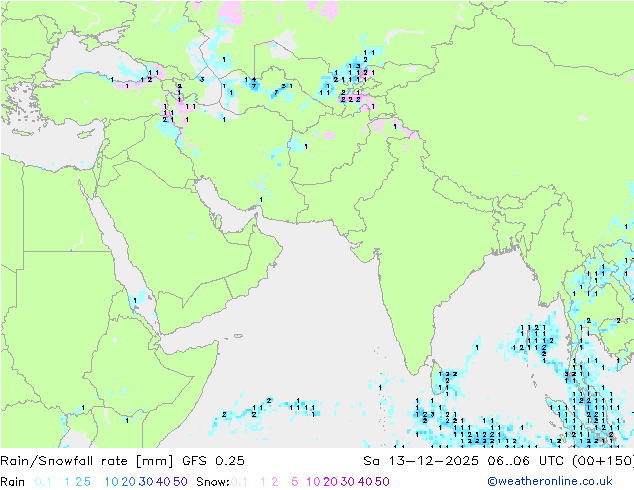Pick the Snow legend 30 value
634x490 pixels.
click(x=348, y=482)
